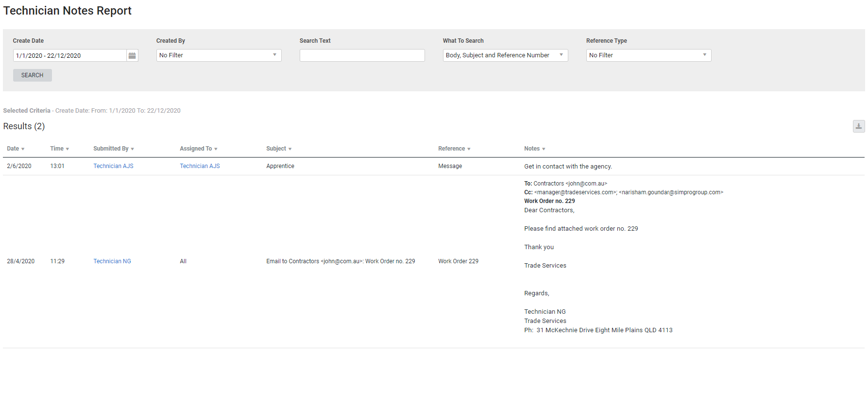The image size is (868, 407).
Task: Click the 'Please find attached work order' line
Action: 581,229
